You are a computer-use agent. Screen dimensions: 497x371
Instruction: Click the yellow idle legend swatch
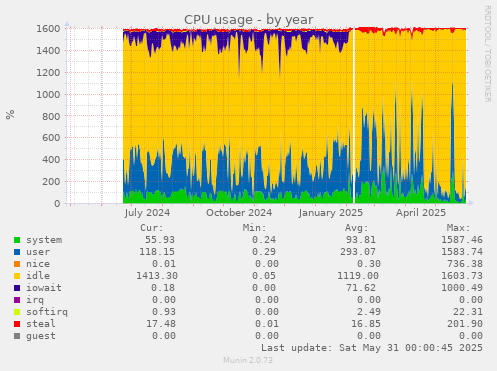point(17,276)
